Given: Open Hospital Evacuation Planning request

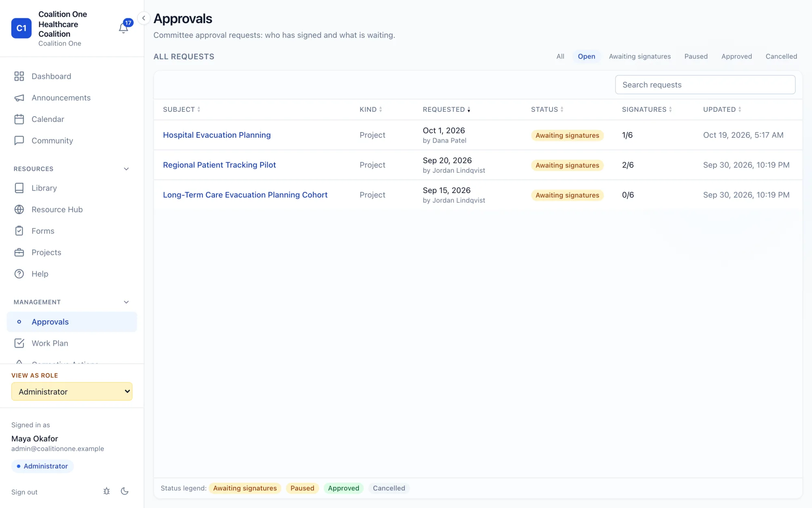Looking at the screenshot, I should (217, 135).
